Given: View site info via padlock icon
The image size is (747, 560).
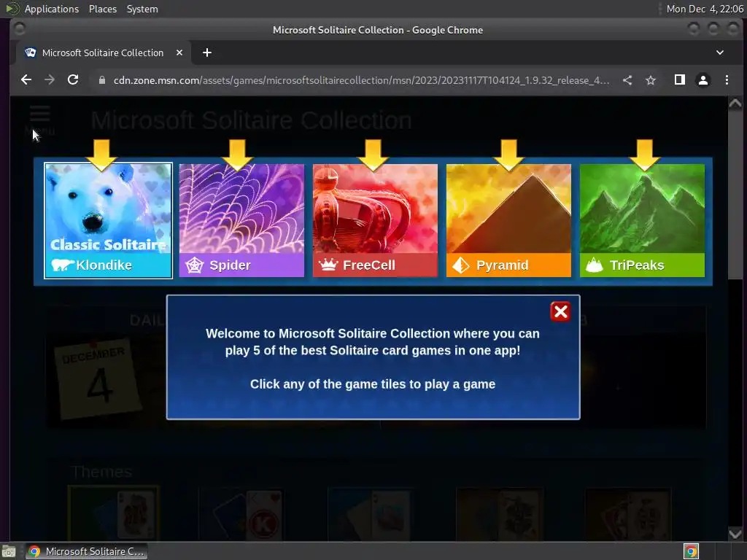Looking at the screenshot, I should 101,80.
